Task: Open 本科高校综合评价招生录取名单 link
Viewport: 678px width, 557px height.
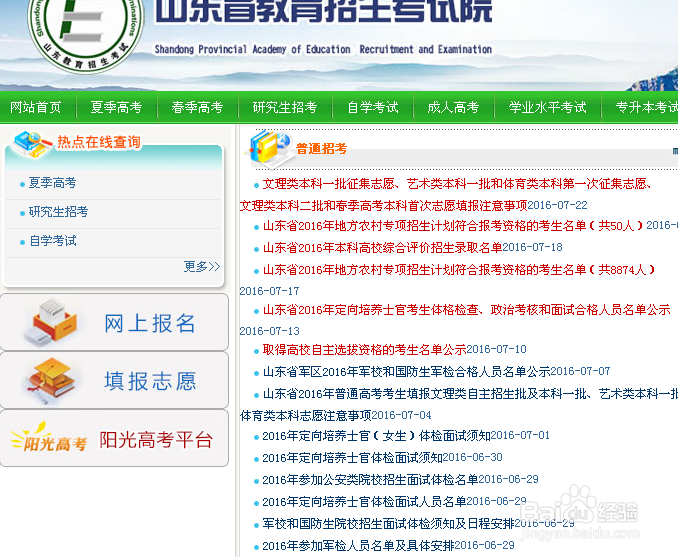Action: coord(382,248)
